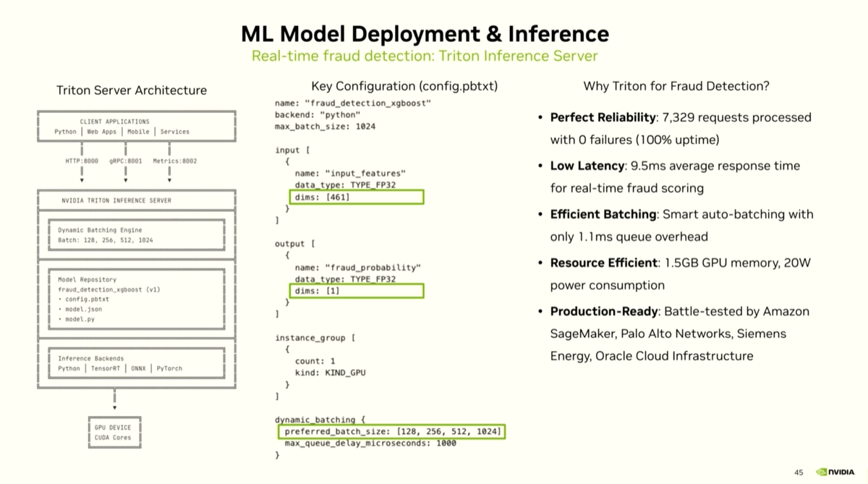Click the "Resource Efficient" bullet heading

click(604, 263)
